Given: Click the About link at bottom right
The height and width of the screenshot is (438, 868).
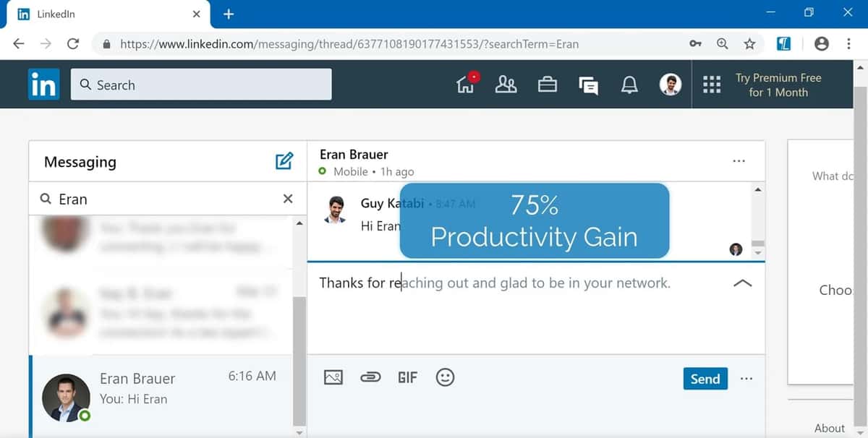Looking at the screenshot, I should click(830, 428).
